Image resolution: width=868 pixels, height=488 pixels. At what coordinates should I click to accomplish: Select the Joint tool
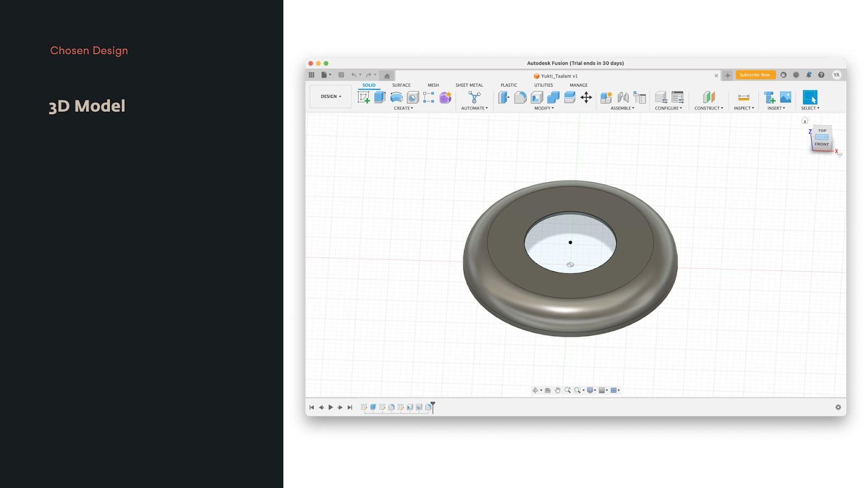tap(623, 97)
